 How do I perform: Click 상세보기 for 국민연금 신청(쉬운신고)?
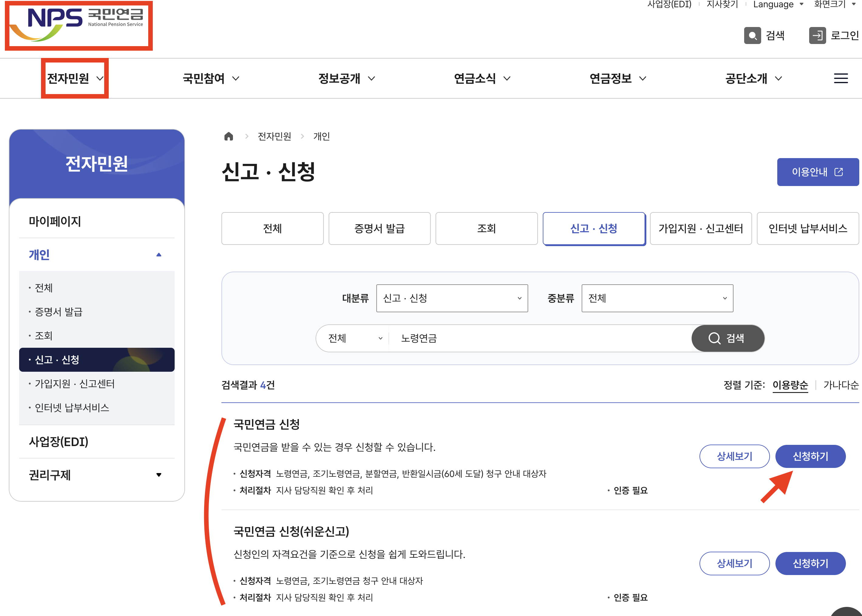point(734,563)
